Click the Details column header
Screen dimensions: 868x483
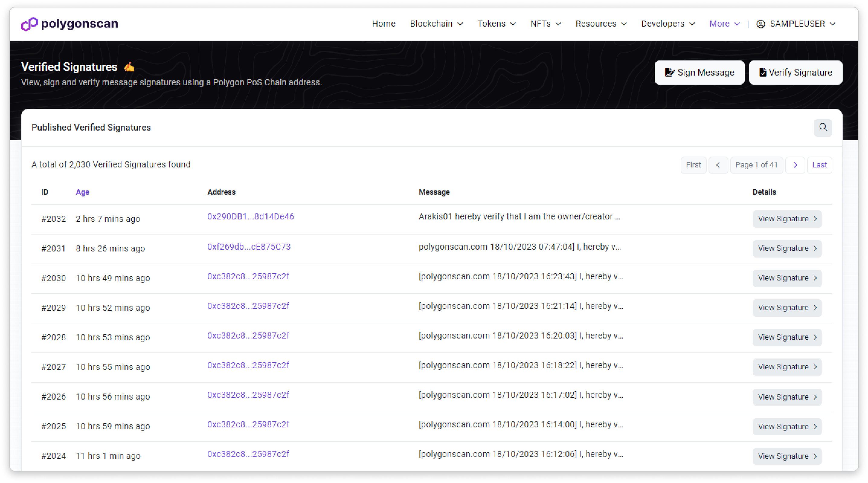tap(764, 192)
